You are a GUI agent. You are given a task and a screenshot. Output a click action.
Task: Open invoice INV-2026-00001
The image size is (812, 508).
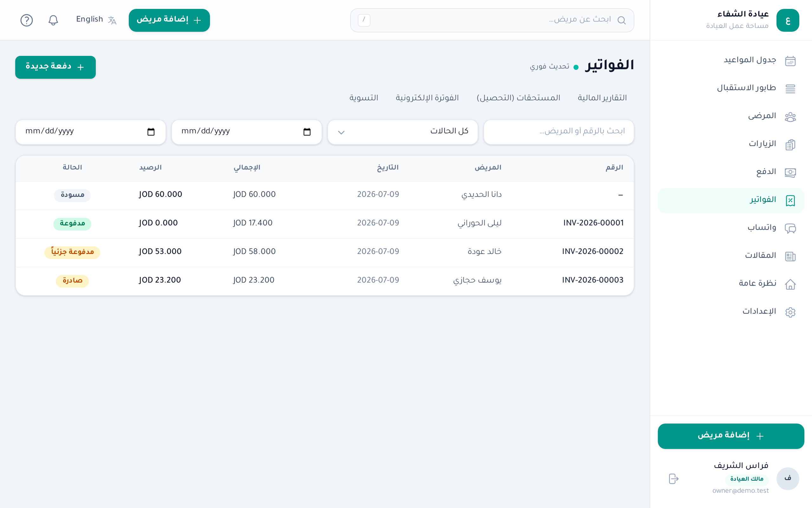pyautogui.click(x=593, y=223)
